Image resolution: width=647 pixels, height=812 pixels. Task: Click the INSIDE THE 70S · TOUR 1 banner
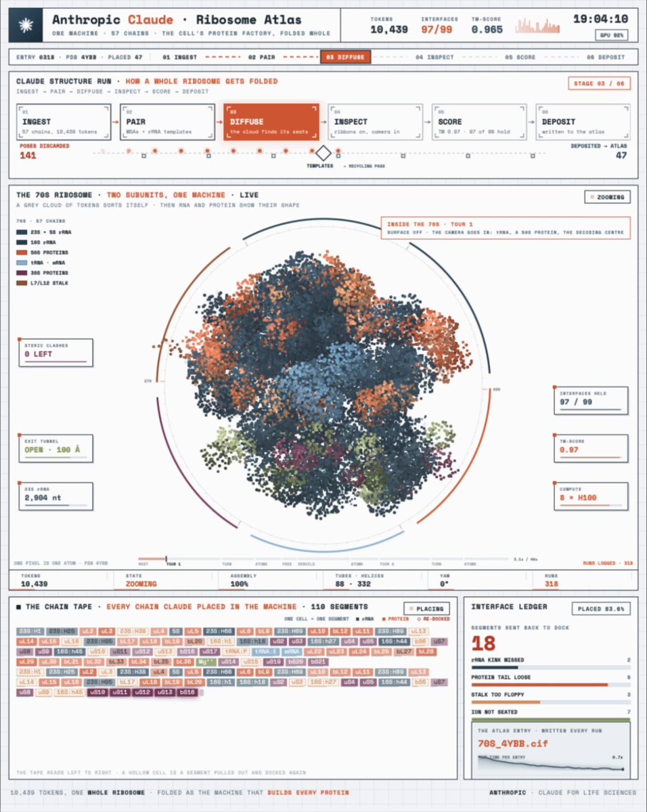coord(506,228)
